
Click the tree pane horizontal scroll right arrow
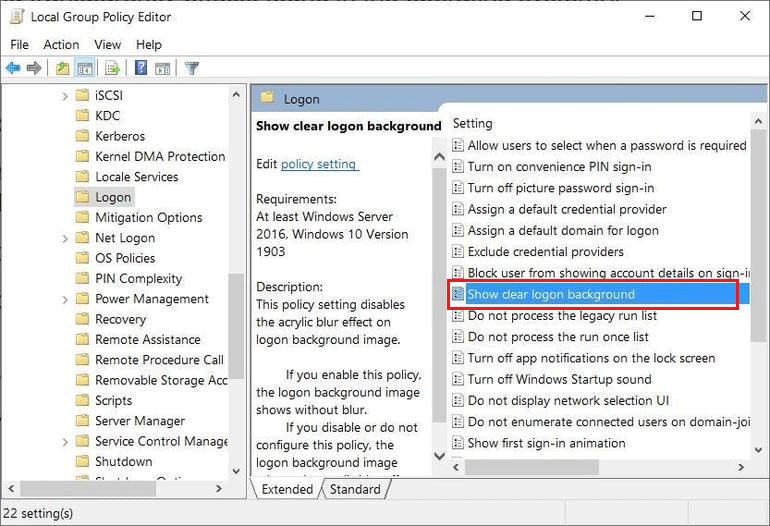[219, 489]
